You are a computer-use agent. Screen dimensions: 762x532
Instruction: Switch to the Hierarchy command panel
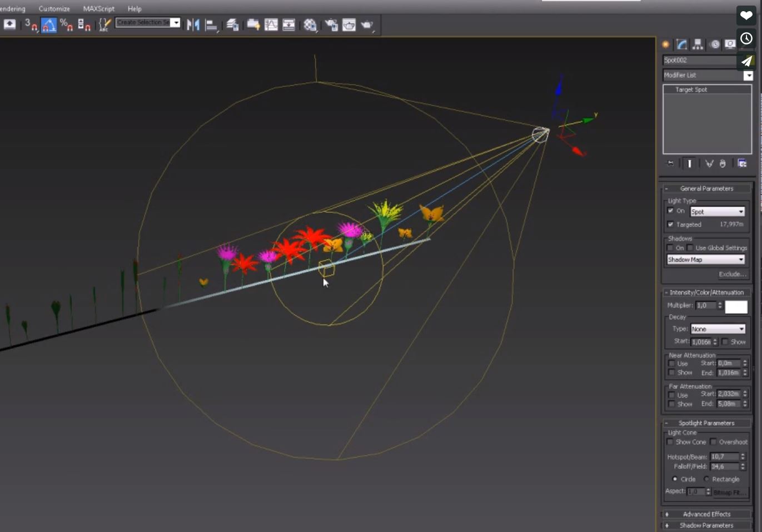pyautogui.click(x=697, y=44)
